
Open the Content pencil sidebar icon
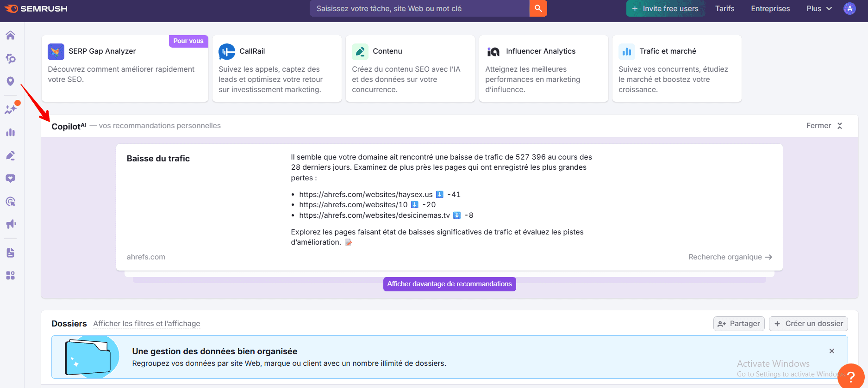(x=10, y=155)
